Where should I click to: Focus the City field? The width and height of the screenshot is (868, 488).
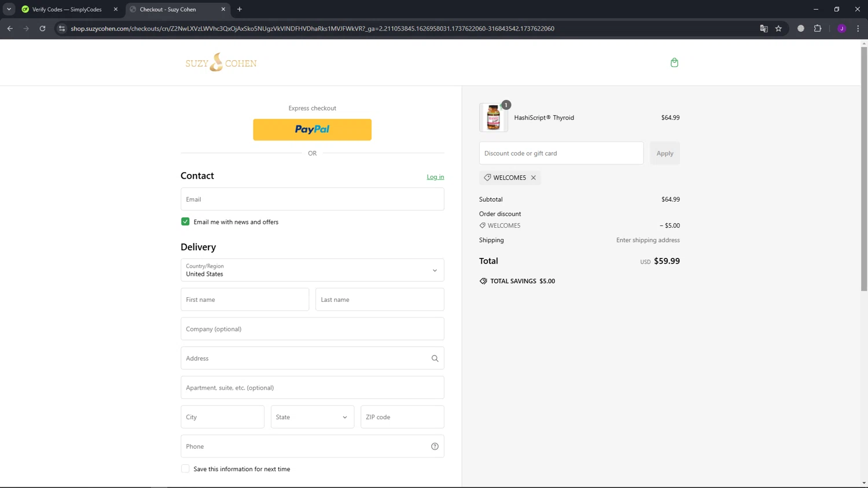[x=222, y=417]
